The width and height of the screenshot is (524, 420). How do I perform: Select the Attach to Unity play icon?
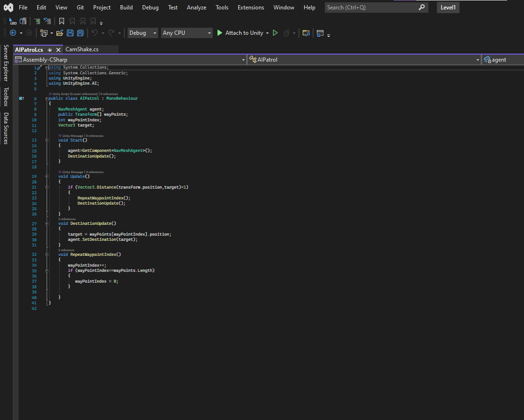219,33
